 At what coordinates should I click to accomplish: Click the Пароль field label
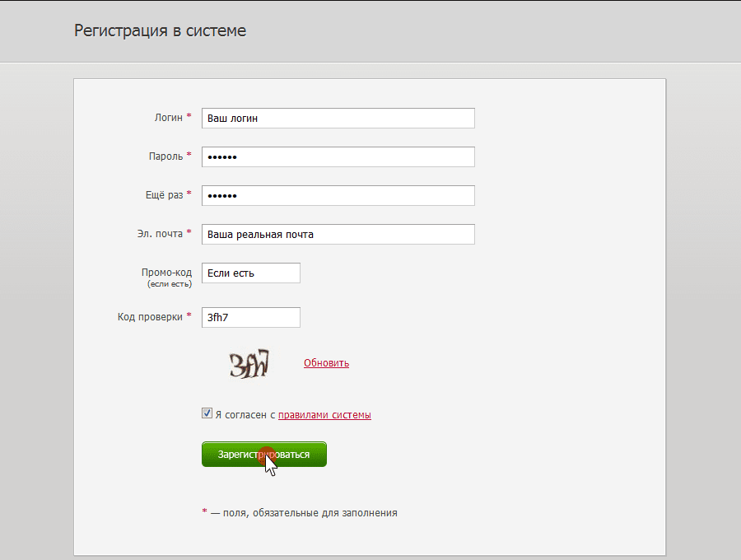click(165, 156)
